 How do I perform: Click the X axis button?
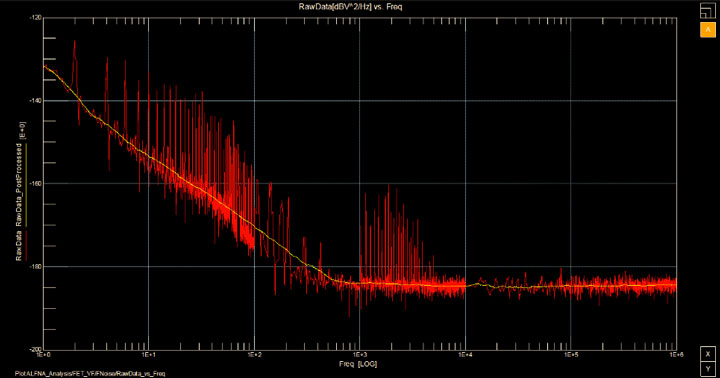(x=708, y=354)
